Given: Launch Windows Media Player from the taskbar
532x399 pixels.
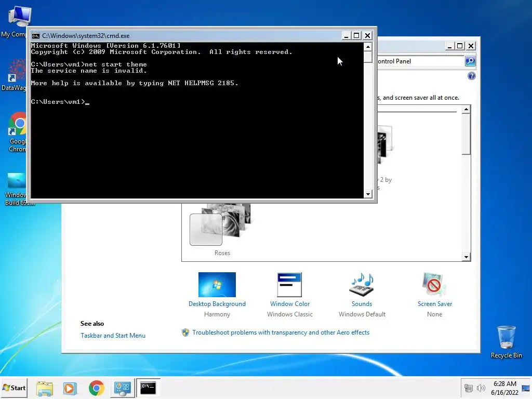Looking at the screenshot, I should coord(70,388).
